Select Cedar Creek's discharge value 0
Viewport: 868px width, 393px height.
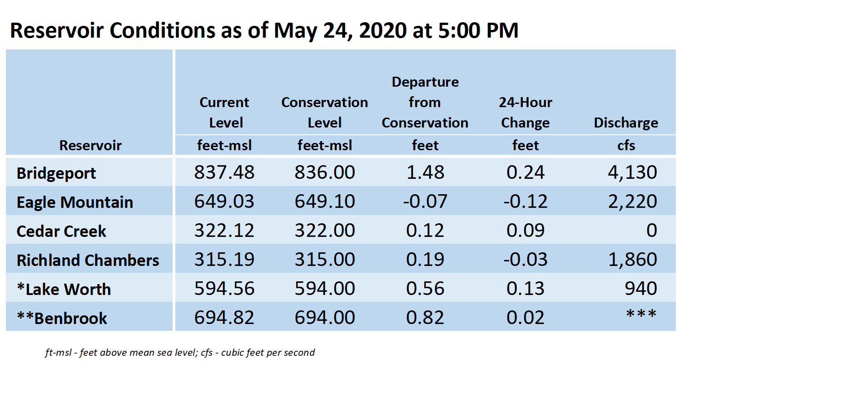(652, 231)
